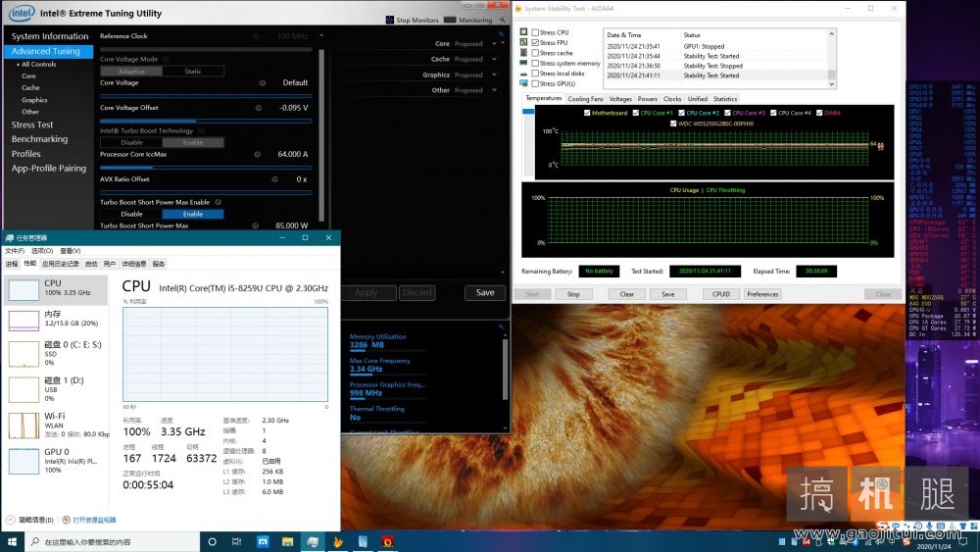This screenshot has width=980, height=552.
Task: Click info icon next to Core Voltage
Action: [x=263, y=82]
